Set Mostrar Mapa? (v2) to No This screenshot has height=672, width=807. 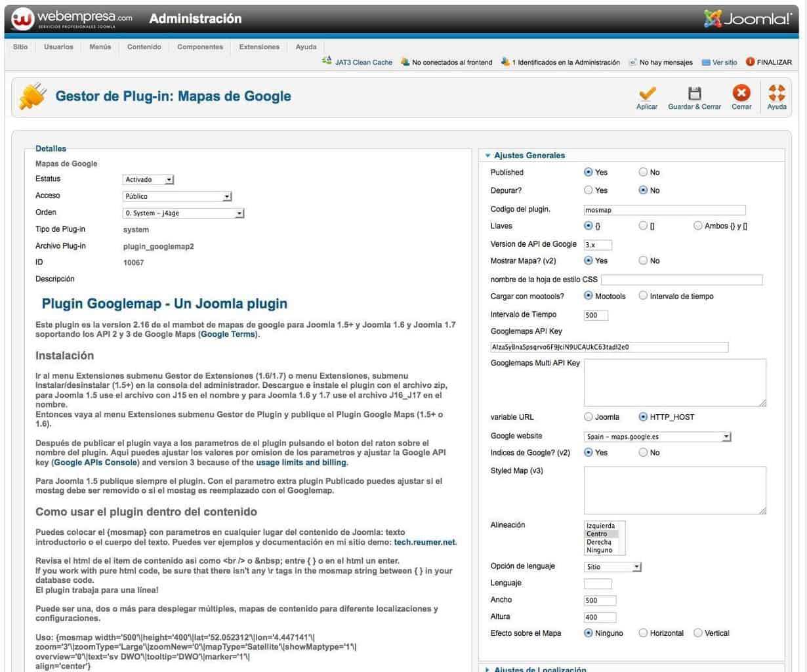tap(644, 261)
